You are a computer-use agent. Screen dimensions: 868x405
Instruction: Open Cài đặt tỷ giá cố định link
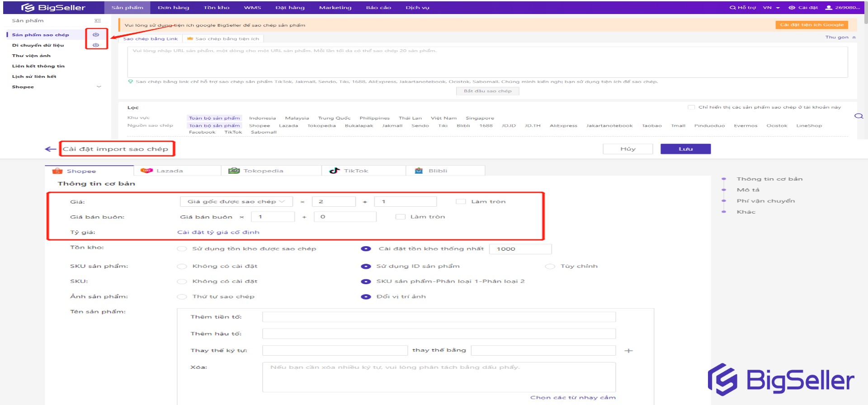[218, 232]
